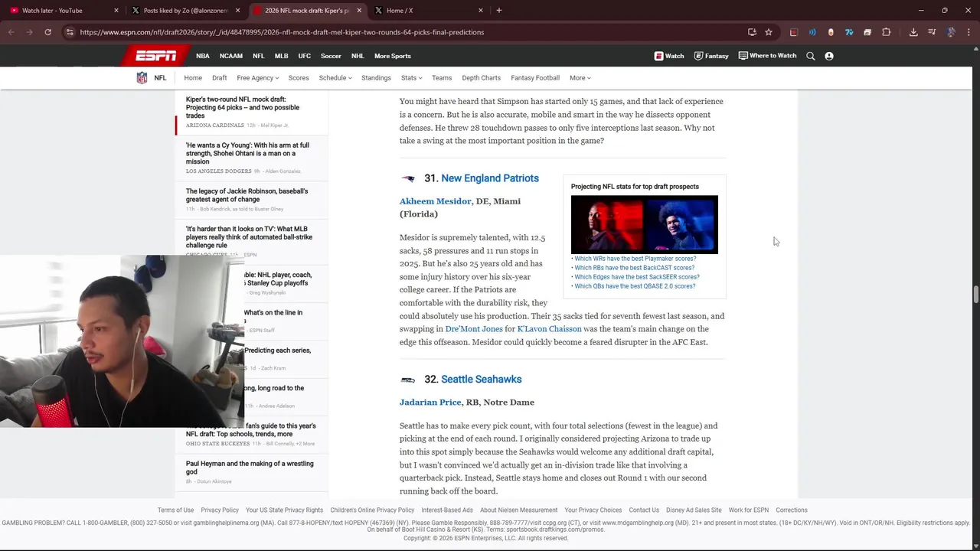Open the NCAAM menu item
980x551 pixels.
click(x=231, y=56)
